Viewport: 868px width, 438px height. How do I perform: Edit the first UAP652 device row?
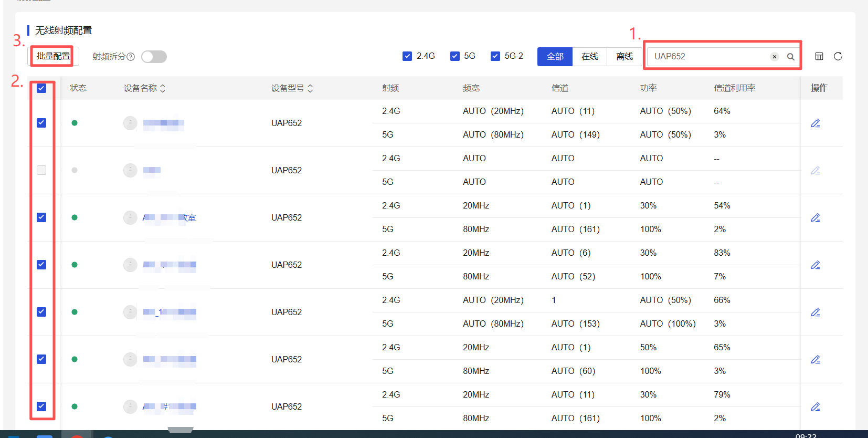815,123
